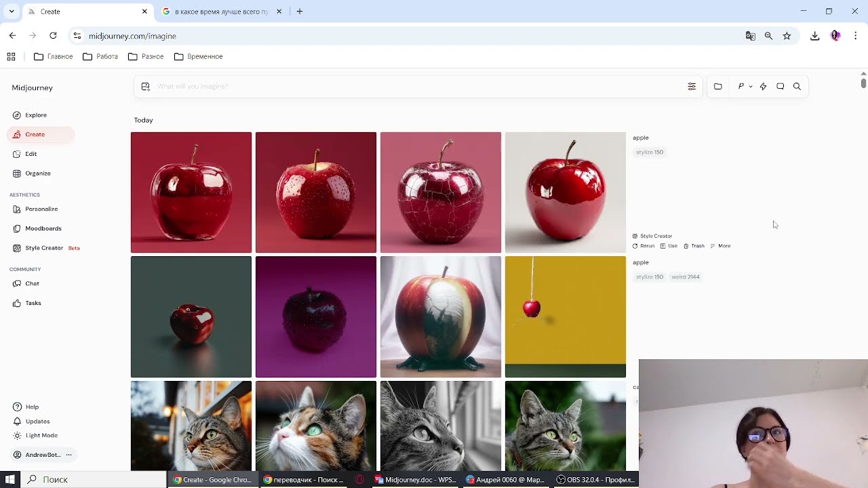Viewport: 868px width, 488px height.
Task: Open the cracked apple on pink background
Action: click(441, 192)
